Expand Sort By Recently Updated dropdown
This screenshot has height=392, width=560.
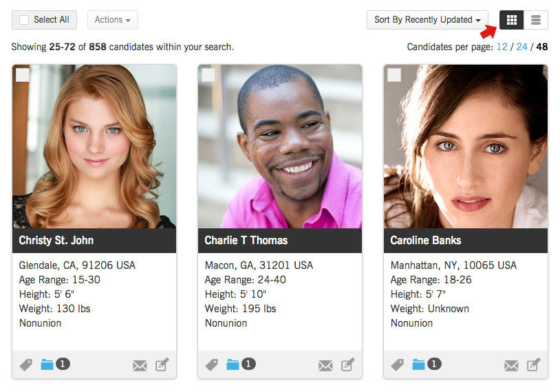pos(427,20)
